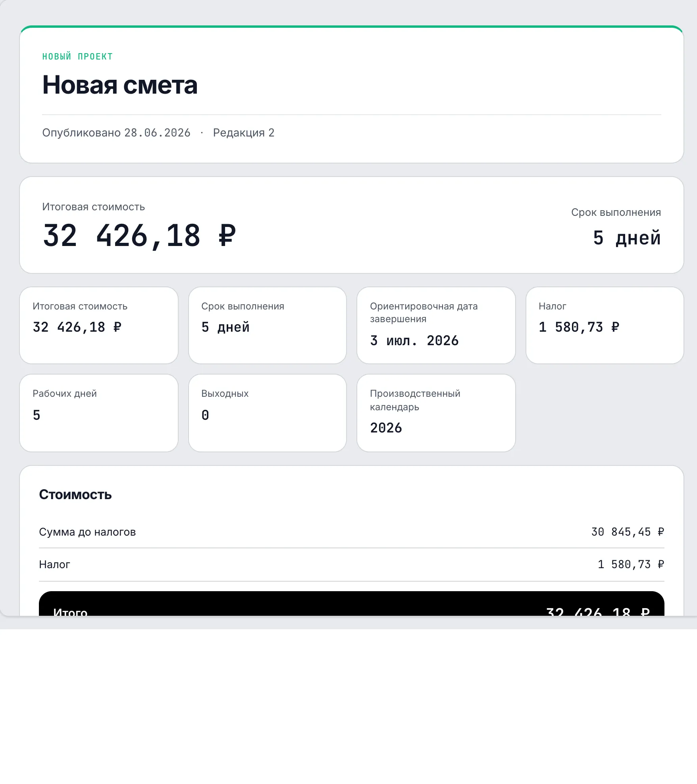
Task: Click the 'Редакция 2' revision text
Action: coord(244,133)
